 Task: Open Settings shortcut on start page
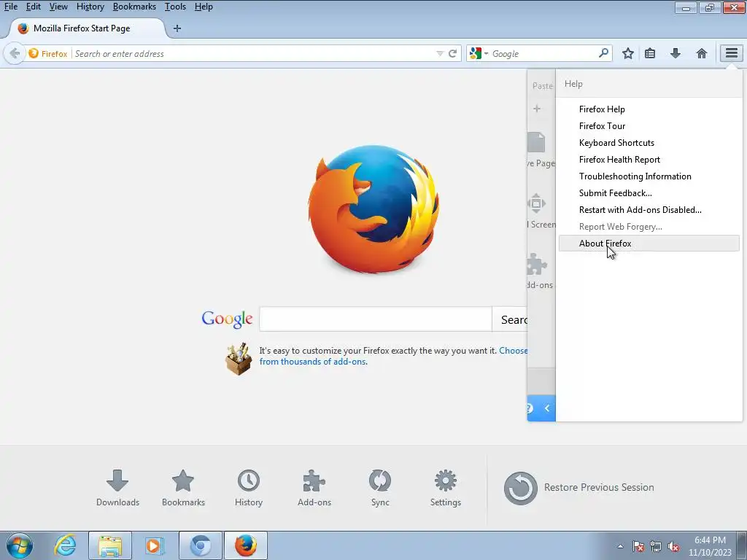[446, 488]
